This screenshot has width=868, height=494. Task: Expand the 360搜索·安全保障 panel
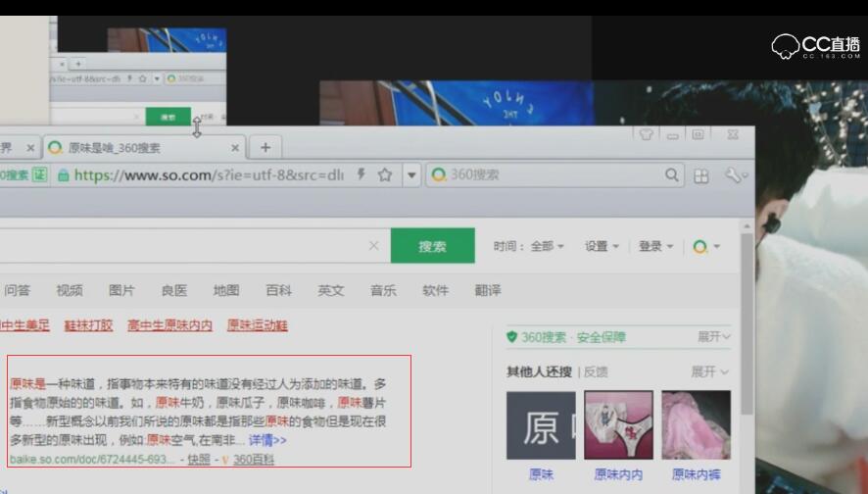713,337
